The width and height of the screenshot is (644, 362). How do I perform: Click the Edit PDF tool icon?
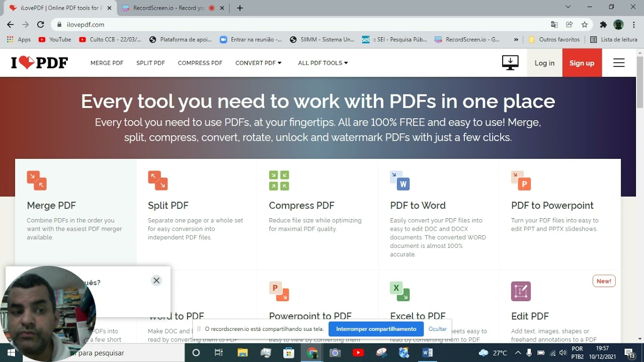pos(521,291)
